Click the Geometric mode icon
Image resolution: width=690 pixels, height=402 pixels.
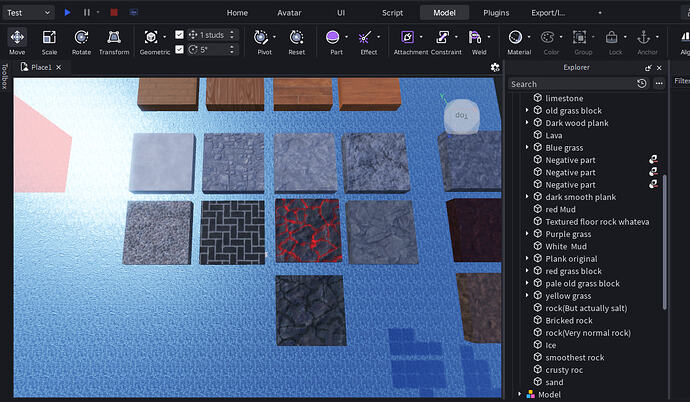coord(151,37)
